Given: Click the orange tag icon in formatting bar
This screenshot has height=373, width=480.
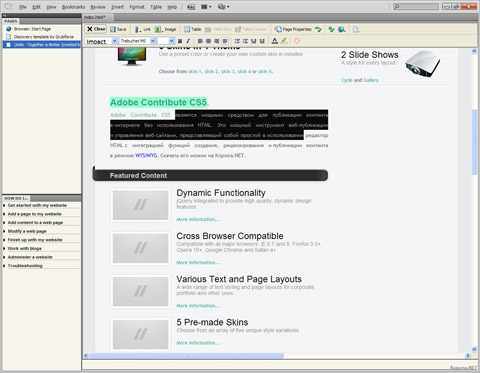Looking at the screenshot, I should tap(297, 41).
